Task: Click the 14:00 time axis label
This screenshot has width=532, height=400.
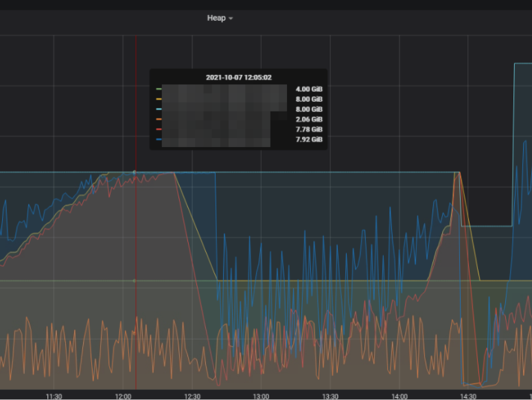Action: pyautogui.click(x=400, y=397)
